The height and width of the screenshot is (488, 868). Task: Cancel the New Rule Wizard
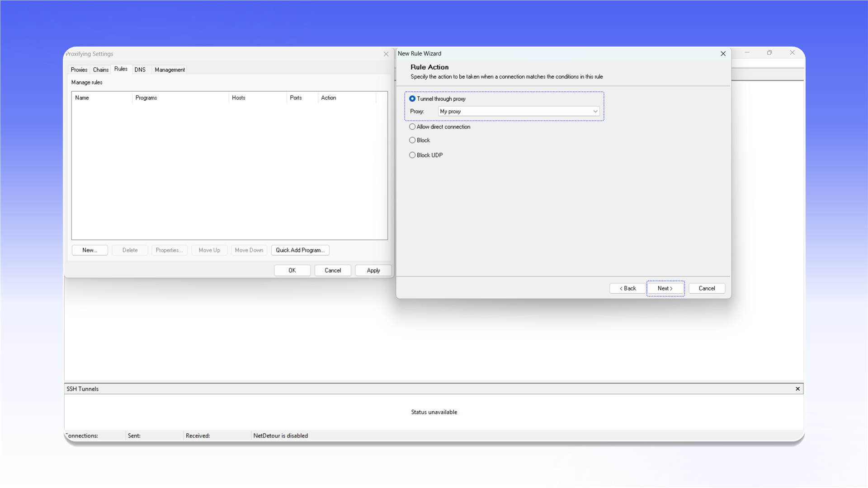point(707,288)
